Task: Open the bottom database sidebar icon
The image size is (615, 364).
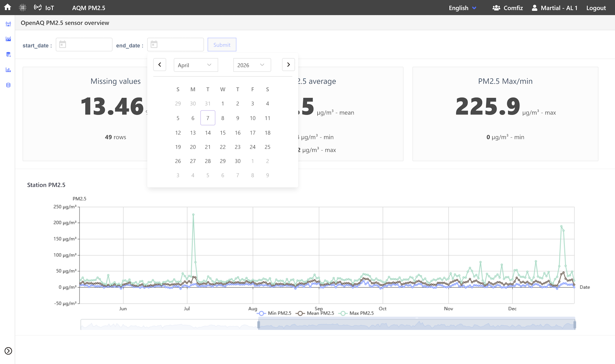Action: pos(8,85)
